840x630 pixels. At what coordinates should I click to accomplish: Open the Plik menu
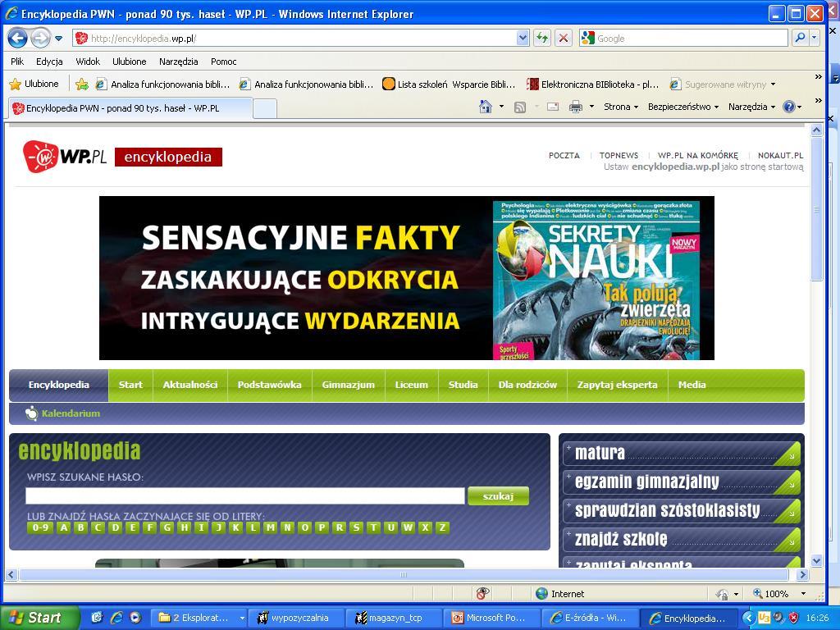(17, 62)
